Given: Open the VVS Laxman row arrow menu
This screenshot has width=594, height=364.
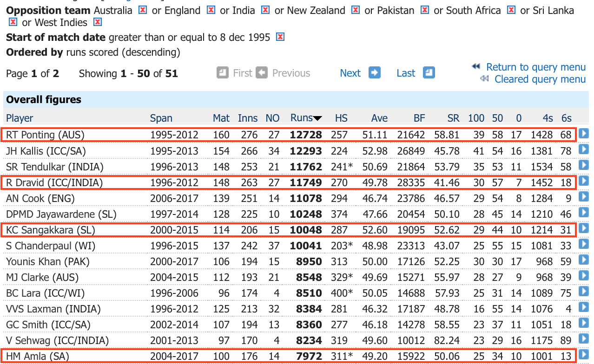Looking at the screenshot, I should 583,307.
